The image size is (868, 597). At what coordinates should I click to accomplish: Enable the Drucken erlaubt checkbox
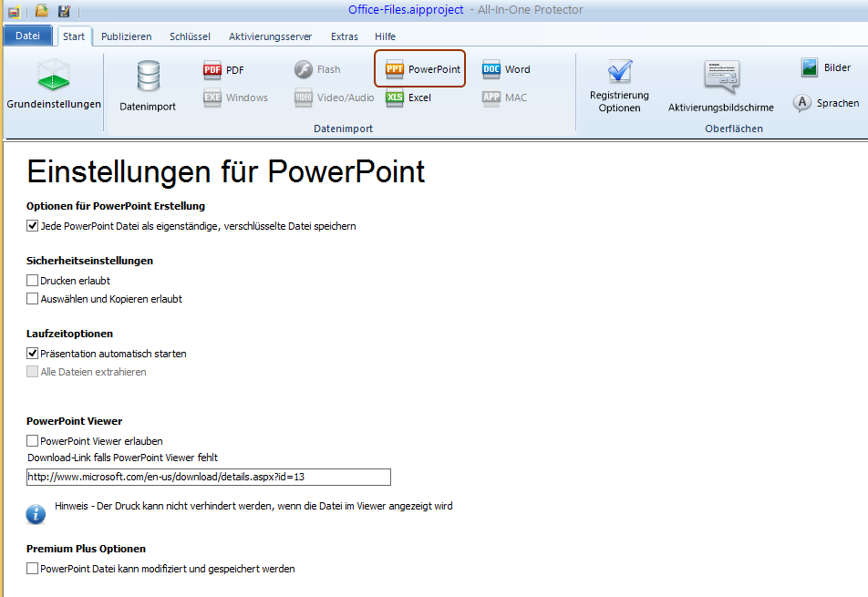(x=33, y=281)
